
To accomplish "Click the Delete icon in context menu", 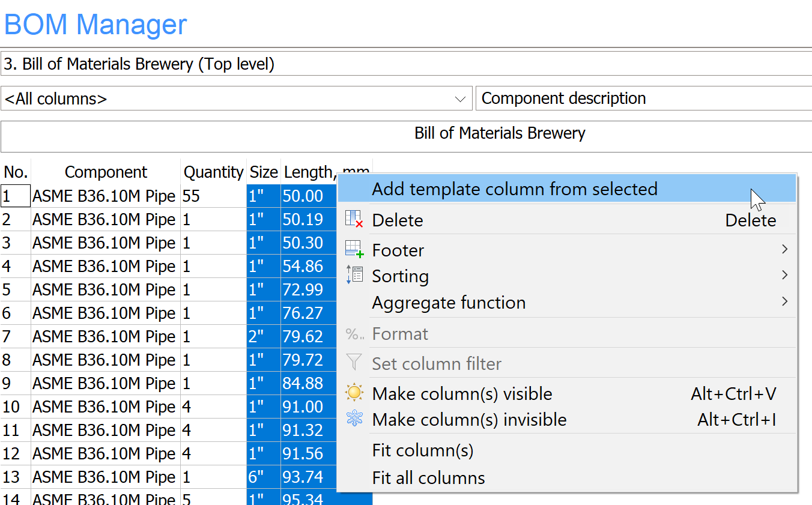I will click(x=354, y=220).
